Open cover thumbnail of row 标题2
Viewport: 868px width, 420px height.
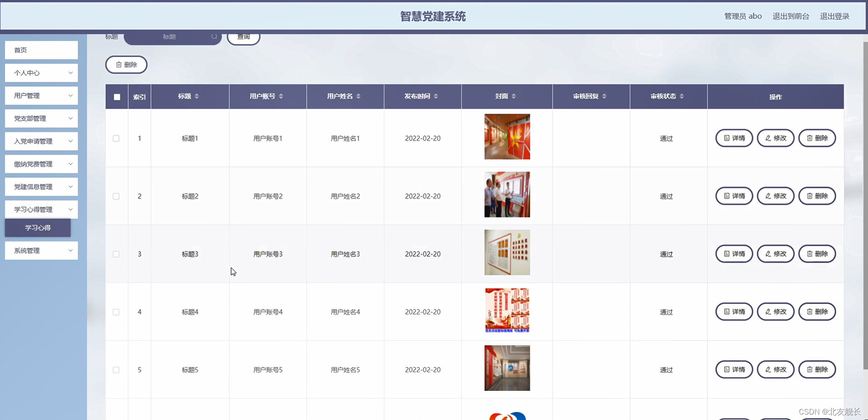coord(507,194)
